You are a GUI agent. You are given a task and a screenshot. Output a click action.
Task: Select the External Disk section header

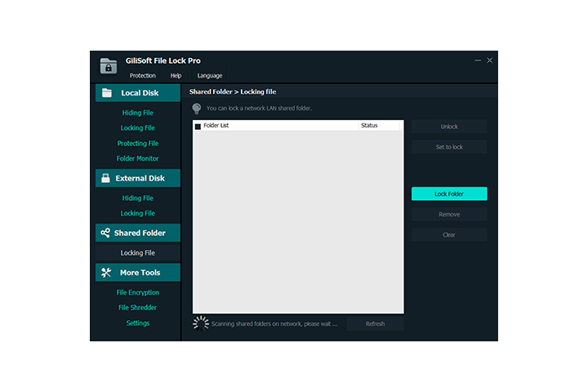(138, 178)
